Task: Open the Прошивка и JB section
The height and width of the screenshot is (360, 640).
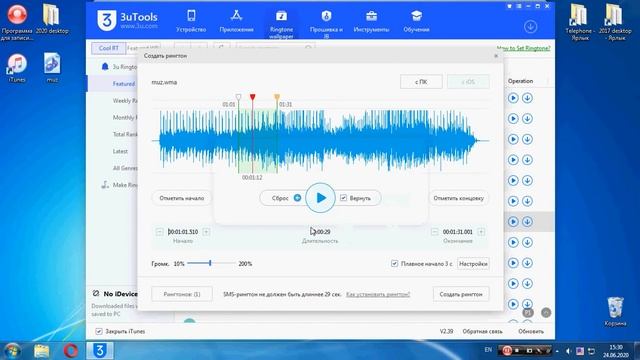Action: pyautogui.click(x=326, y=24)
